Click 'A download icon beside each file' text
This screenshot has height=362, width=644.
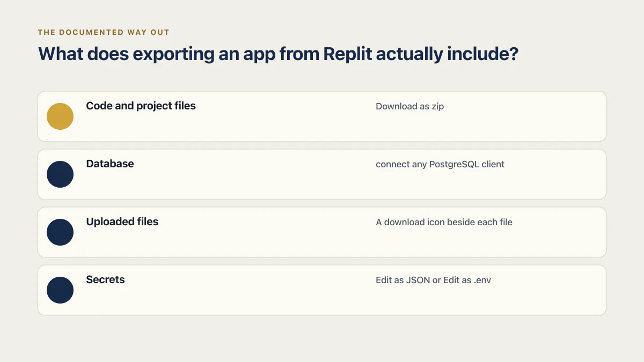click(x=444, y=222)
